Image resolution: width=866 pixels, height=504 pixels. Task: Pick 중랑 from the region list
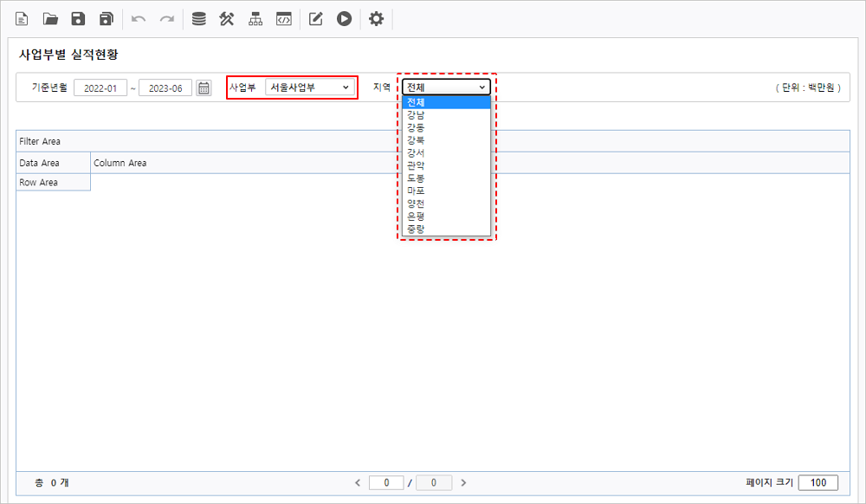click(x=416, y=229)
